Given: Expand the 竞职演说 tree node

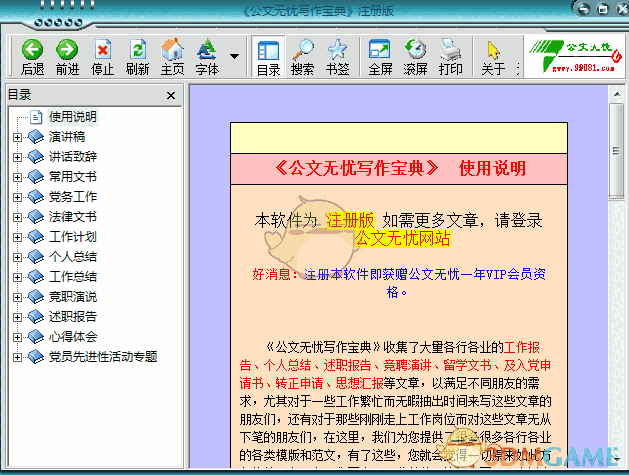Looking at the screenshot, I should point(17,297).
